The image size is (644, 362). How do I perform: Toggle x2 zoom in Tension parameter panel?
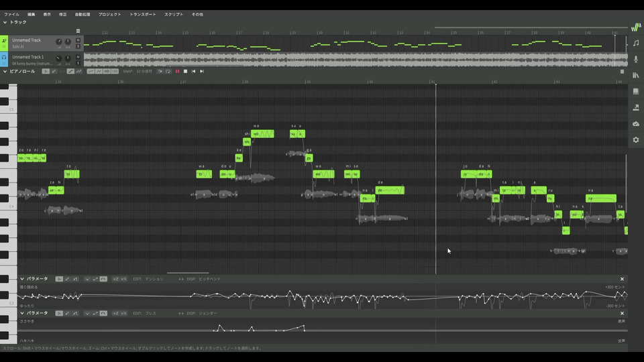pyautogui.click(x=115, y=279)
